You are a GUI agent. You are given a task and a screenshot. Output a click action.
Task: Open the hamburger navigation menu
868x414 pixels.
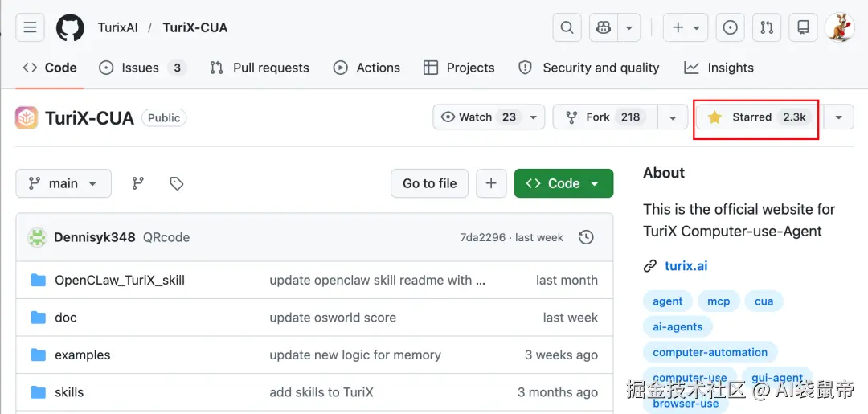[x=30, y=27]
